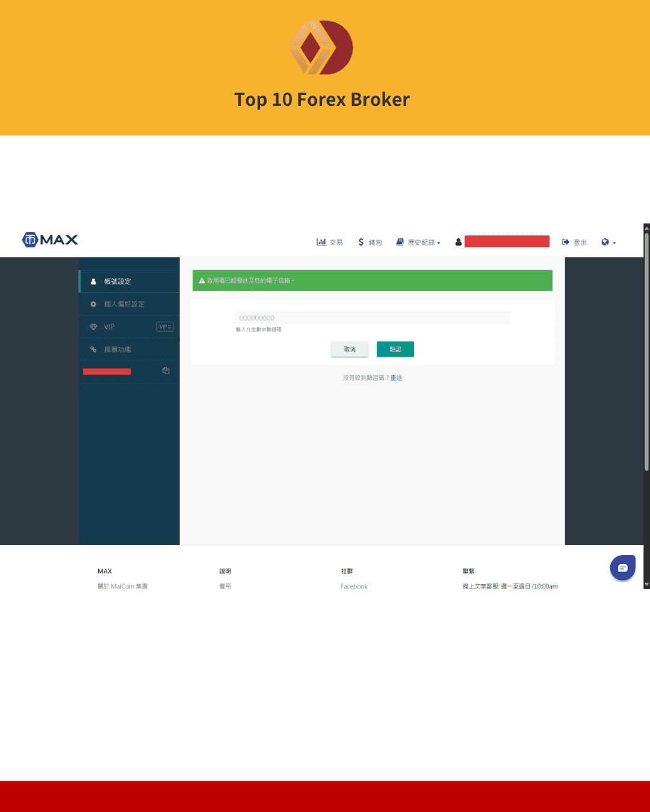This screenshot has width=650, height=812.
Task: Expand 歷史紀錄 history dropdown menu
Action: 418,242
